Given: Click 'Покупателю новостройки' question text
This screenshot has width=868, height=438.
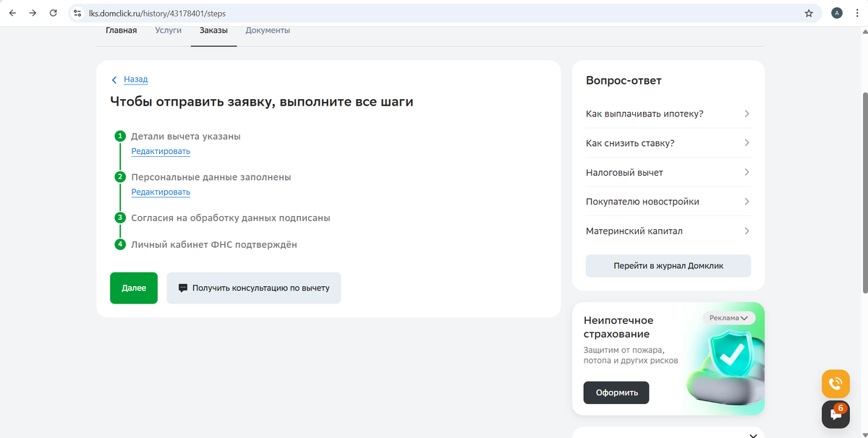Looking at the screenshot, I should 642,202.
